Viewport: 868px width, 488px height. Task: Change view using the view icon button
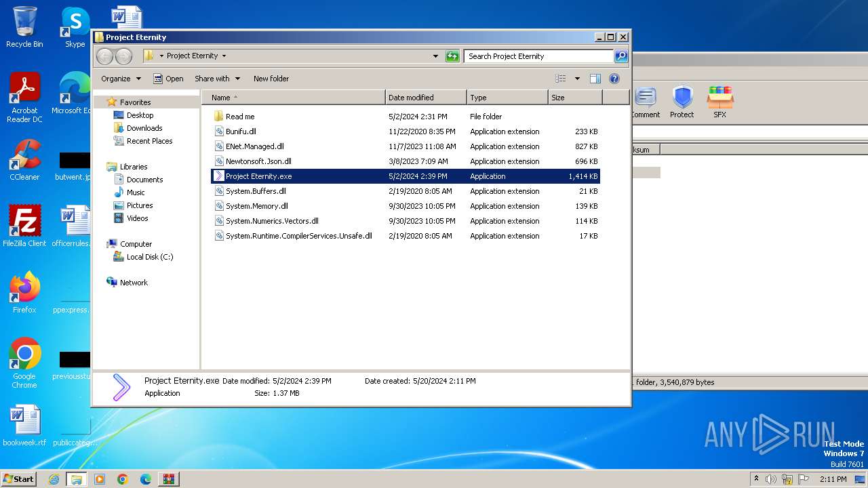(x=560, y=79)
